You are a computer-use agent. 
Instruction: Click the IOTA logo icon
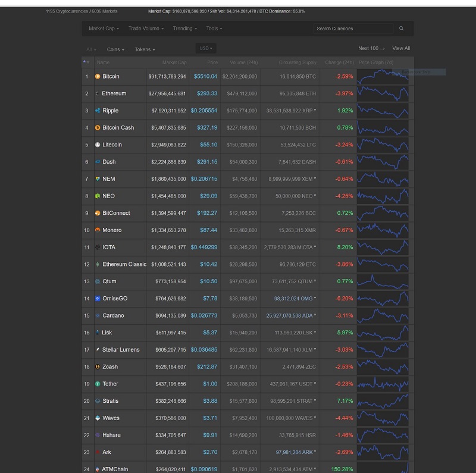click(x=98, y=247)
